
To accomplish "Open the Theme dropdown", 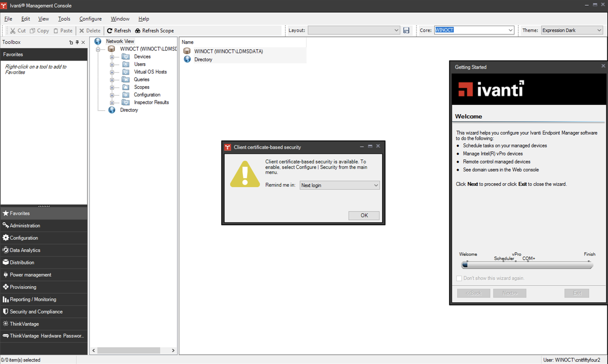I will coord(599,31).
